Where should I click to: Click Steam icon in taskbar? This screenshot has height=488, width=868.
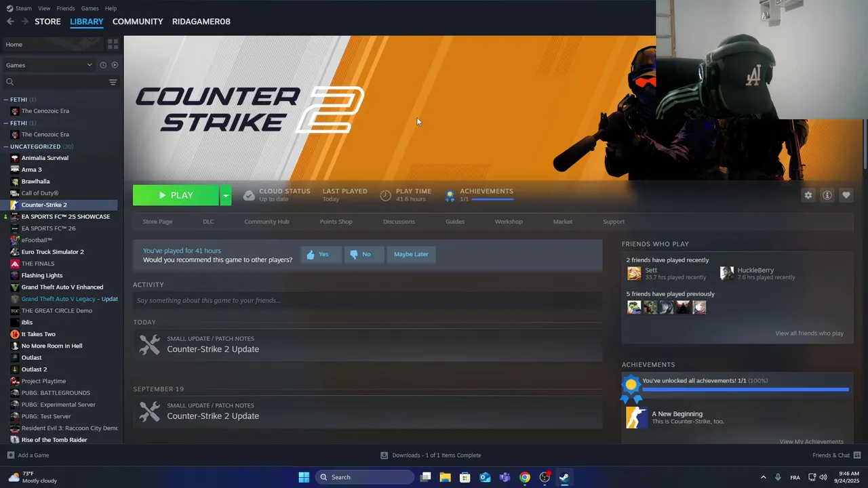pos(564,477)
